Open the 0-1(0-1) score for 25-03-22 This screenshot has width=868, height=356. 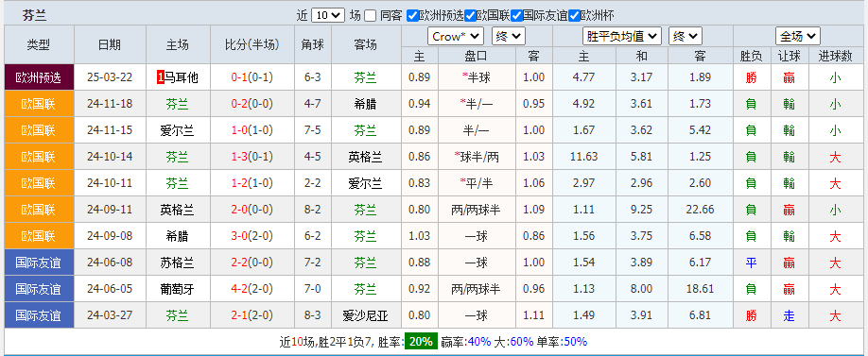(252, 77)
